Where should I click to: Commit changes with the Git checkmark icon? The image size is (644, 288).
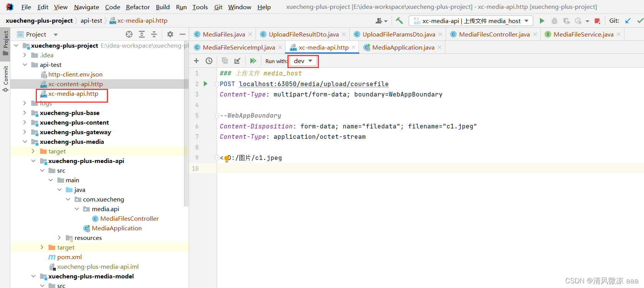pos(640,21)
